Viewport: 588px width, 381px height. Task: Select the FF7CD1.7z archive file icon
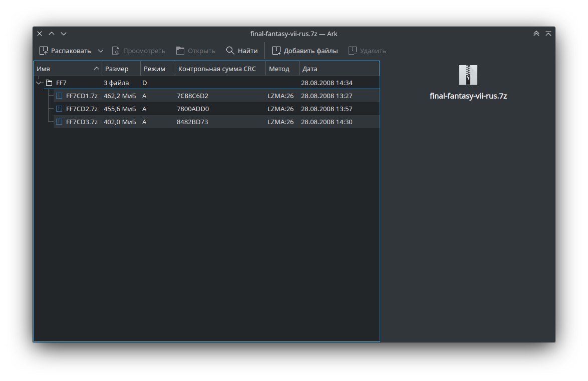click(x=59, y=96)
